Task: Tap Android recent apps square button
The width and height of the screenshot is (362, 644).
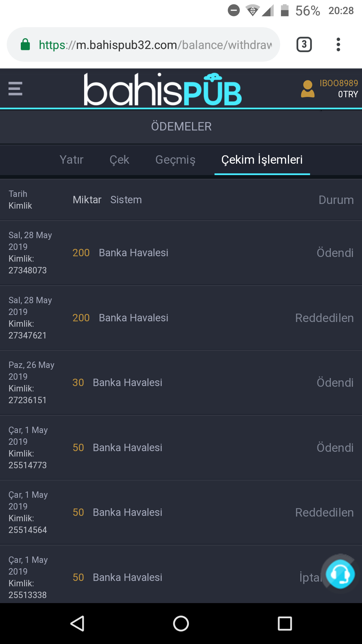Action: tap(285, 624)
